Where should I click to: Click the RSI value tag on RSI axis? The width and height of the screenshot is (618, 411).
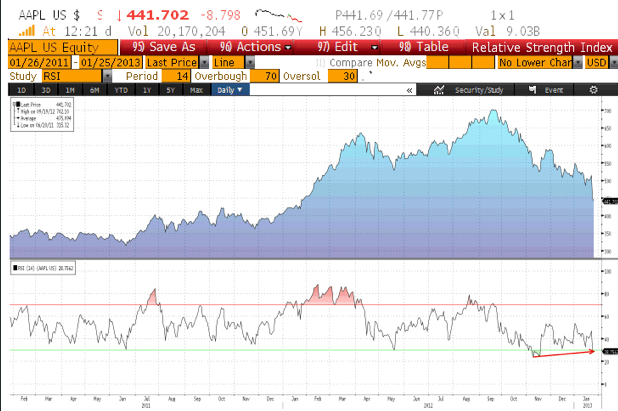611,351
